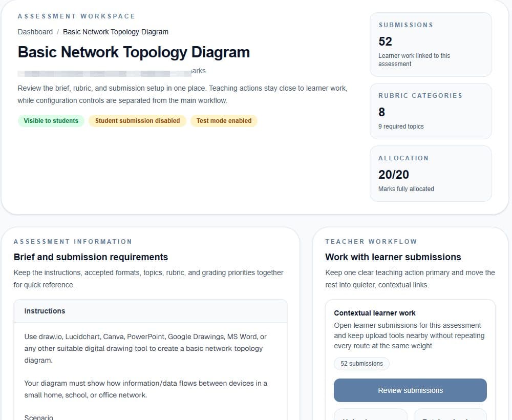Go back to the Dashboard breadcrumb

click(35, 32)
